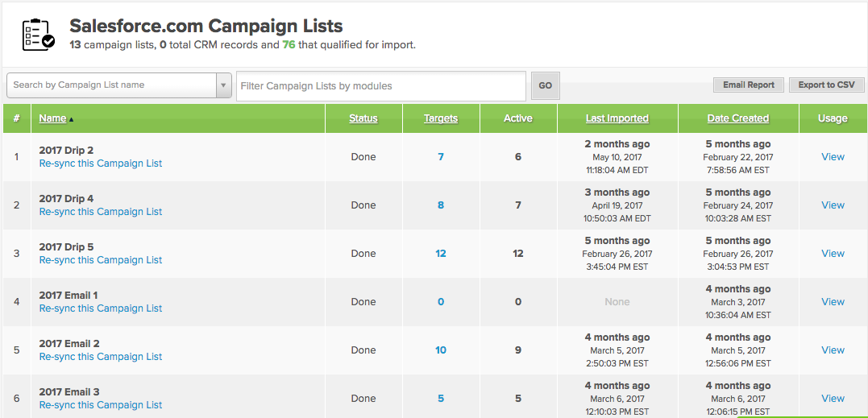View usage for 2017 Email 3
868x418 pixels.
833,398
